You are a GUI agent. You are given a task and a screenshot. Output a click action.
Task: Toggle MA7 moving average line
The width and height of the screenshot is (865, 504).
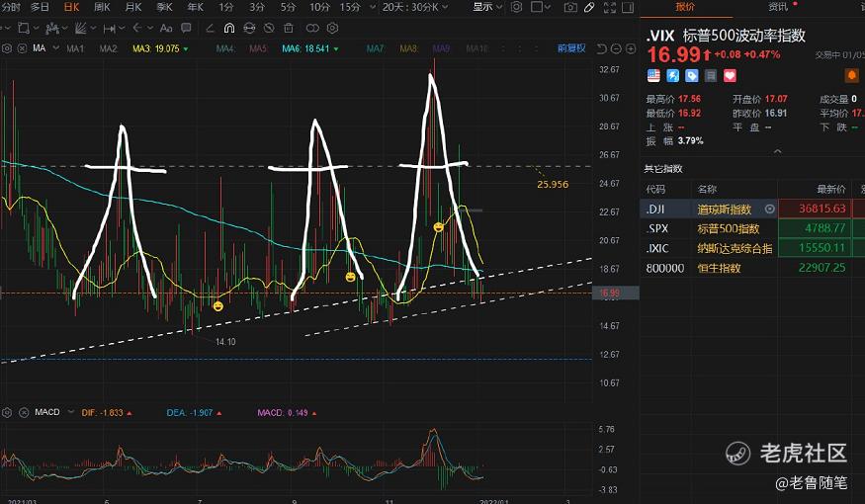click(x=375, y=48)
